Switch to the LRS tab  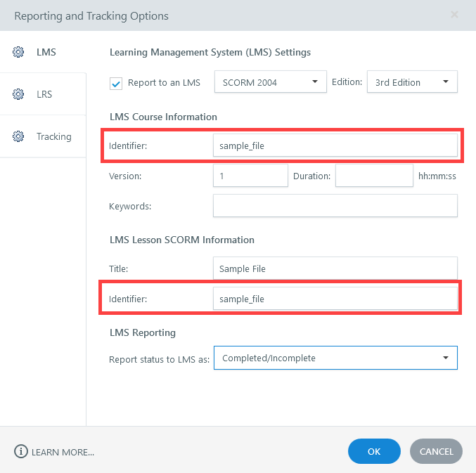(x=44, y=94)
